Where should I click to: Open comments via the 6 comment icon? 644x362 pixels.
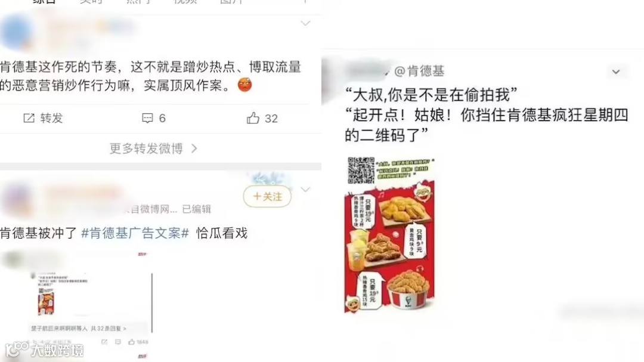tap(147, 118)
